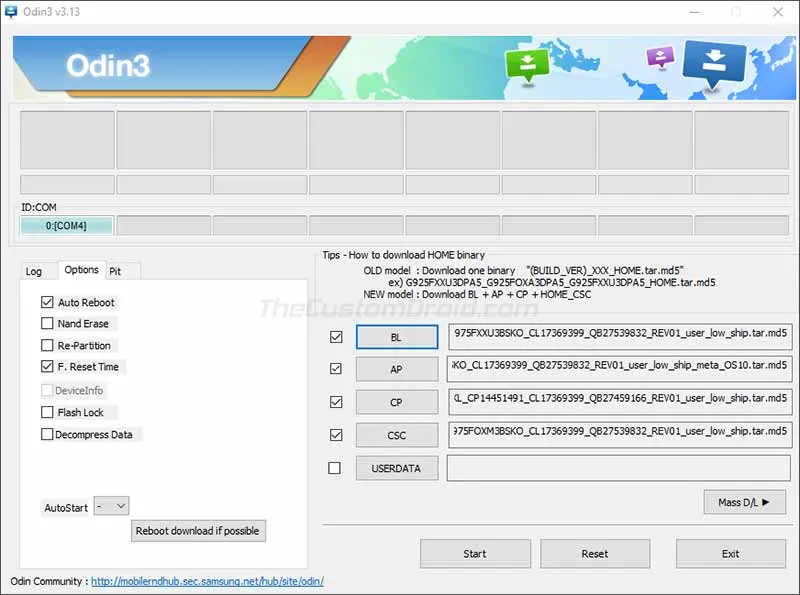The image size is (800, 595).
Task: Uncheck the F. Reset Time option
Action: pyautogui.click(x=47, y=367)
